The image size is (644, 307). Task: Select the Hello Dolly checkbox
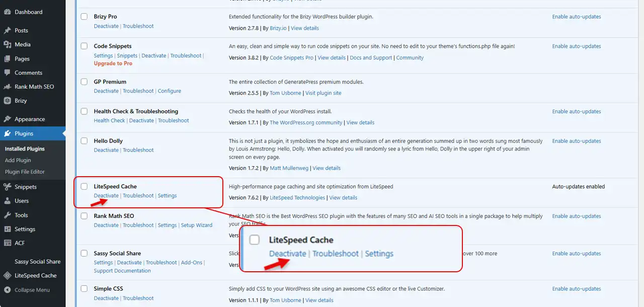[x=84, y=141]
